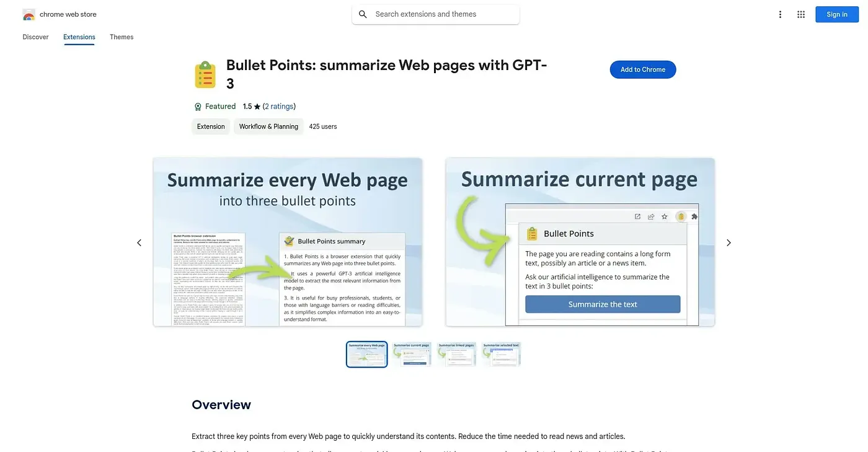The width and height of the screenshot is (868, 452).
Task: Click Add to Chrome button
Action: pyautogui.click(x=643, y=69)
